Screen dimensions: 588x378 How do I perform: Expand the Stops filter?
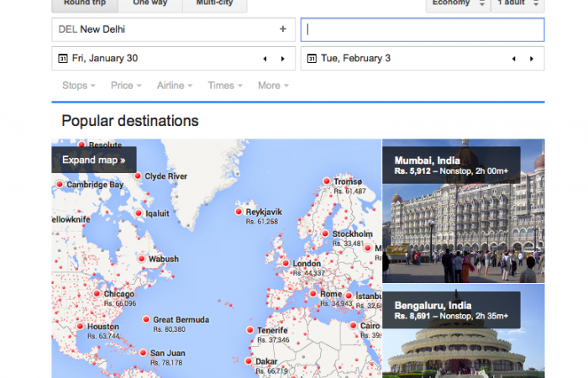pyautogui.click(x=78, y=86)
